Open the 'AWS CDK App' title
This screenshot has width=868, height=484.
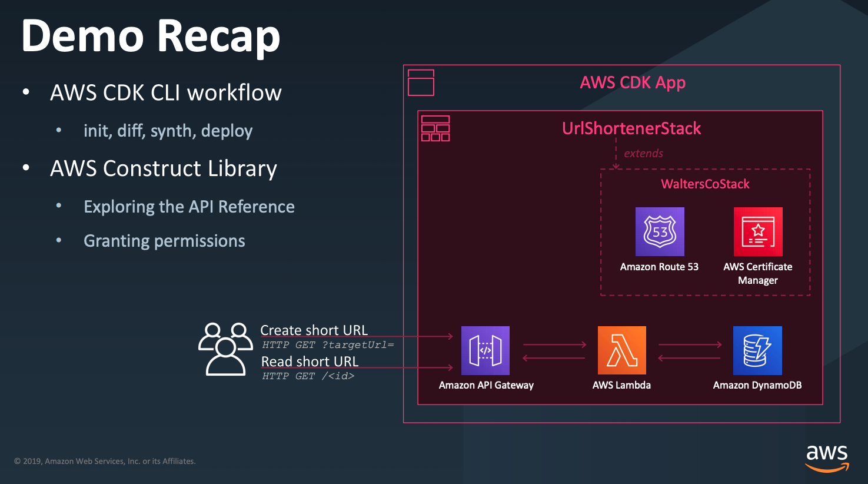(632, 82)
